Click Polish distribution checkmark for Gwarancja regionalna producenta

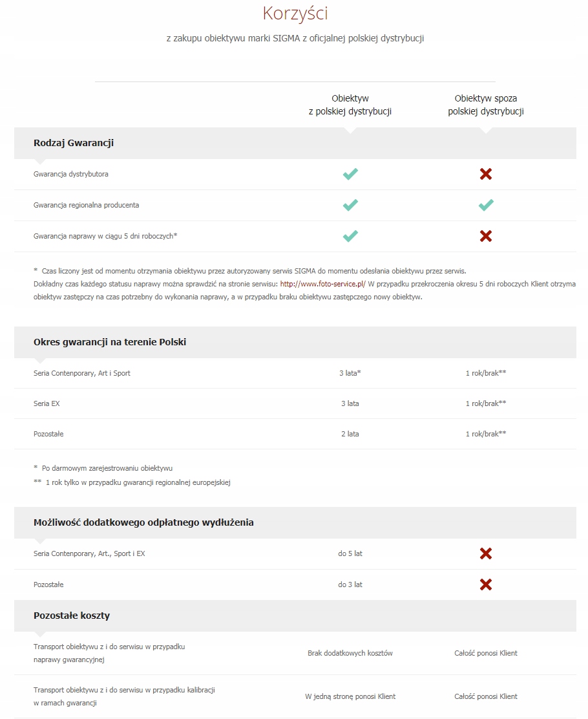click(x=350, y=205)
